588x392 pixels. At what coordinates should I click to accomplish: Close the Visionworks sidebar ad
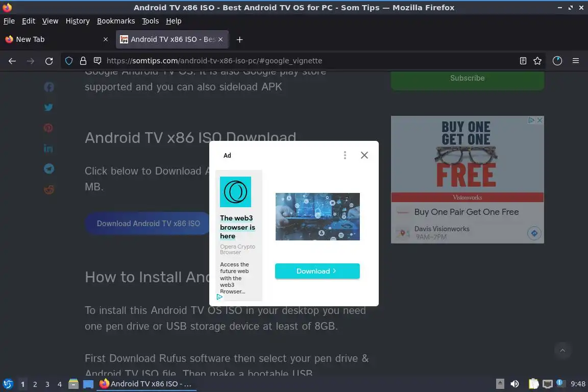(540, 120)
